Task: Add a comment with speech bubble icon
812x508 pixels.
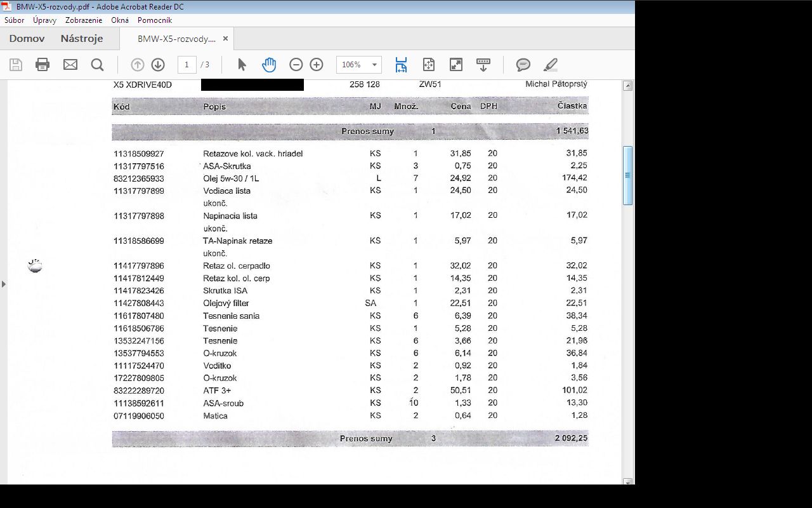Action: [523, 65]
